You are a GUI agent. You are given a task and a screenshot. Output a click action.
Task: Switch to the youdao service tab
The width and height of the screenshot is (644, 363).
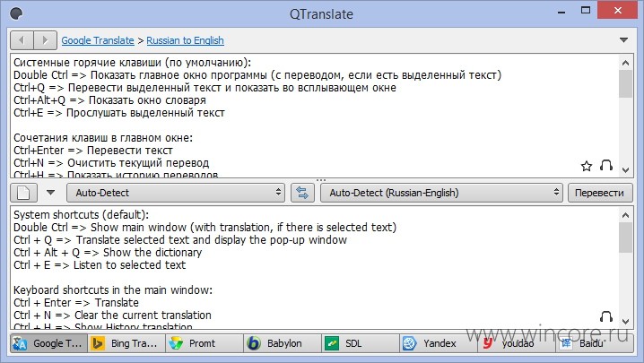pos(517,343)
